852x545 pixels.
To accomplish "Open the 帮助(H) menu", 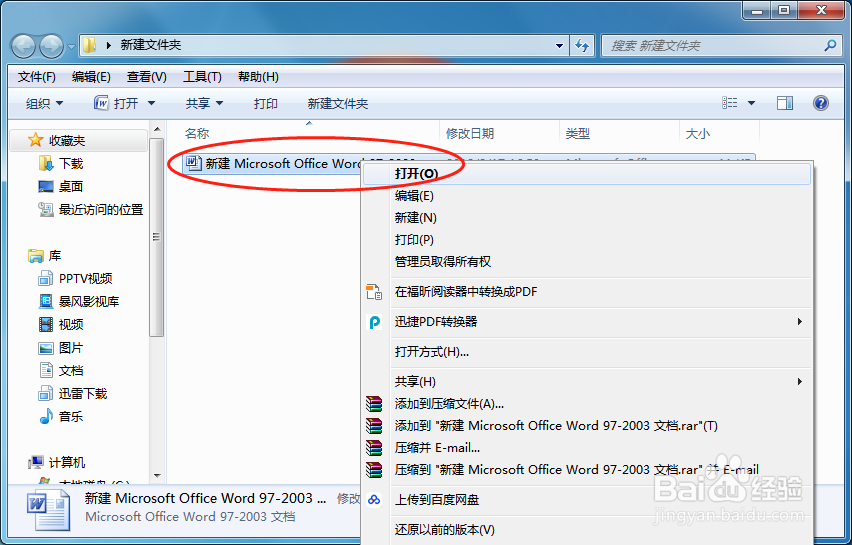I will pyautogui.click(x=259, y=77).
